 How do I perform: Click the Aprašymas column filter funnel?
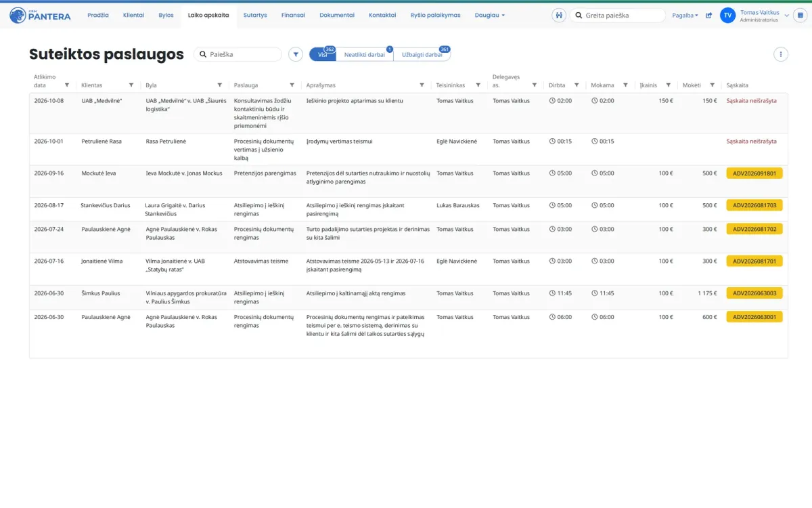click(x=422, y=85)
